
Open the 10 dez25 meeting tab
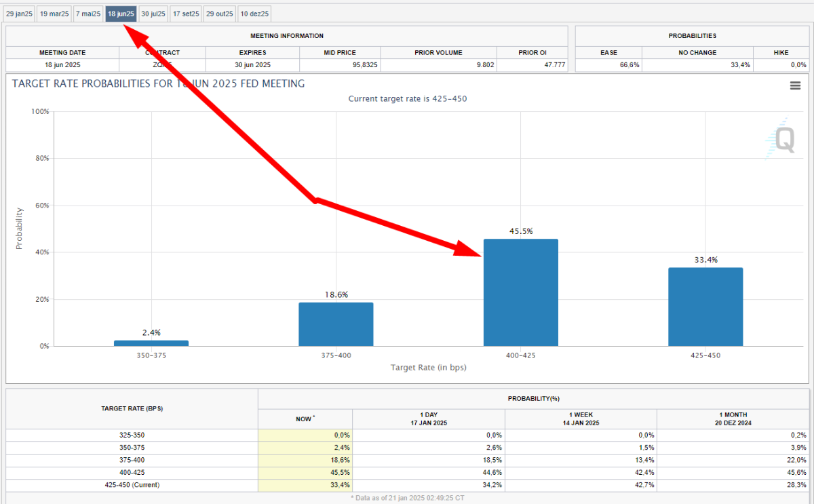pos(255,14)
